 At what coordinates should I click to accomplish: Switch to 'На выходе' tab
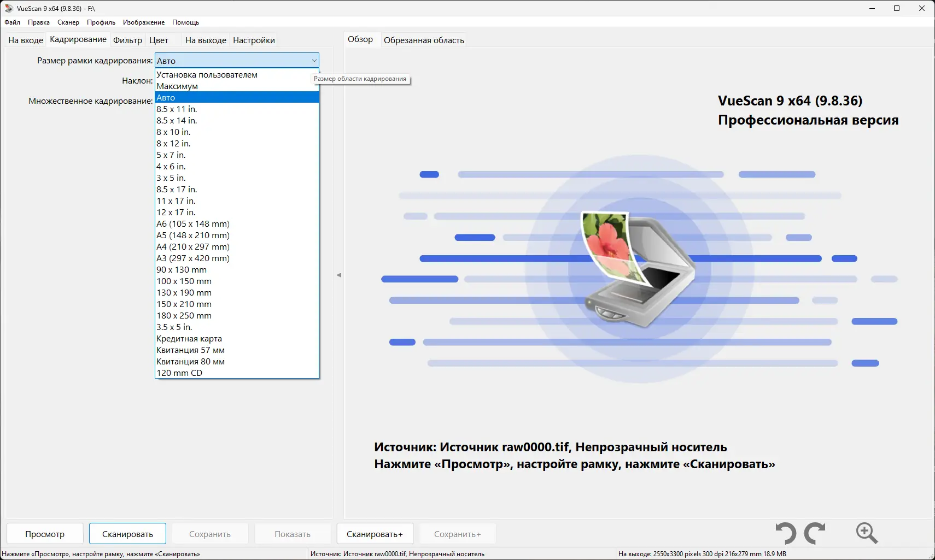pyautogui.click(x=206, y=40)
